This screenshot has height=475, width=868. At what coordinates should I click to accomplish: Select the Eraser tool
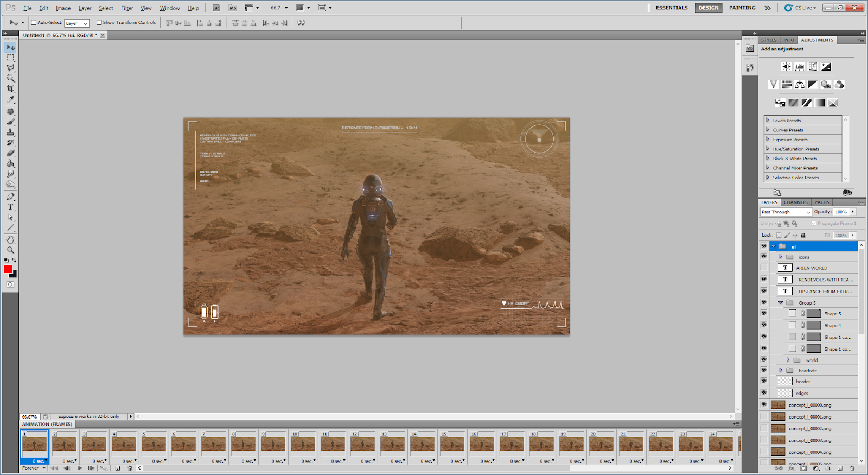[x=10, y=153]
